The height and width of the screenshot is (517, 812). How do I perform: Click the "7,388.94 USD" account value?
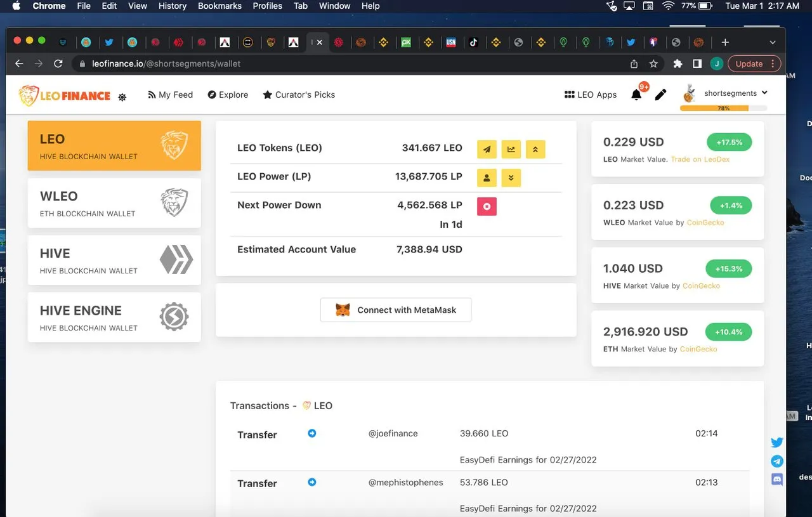[x=429, y=249]
